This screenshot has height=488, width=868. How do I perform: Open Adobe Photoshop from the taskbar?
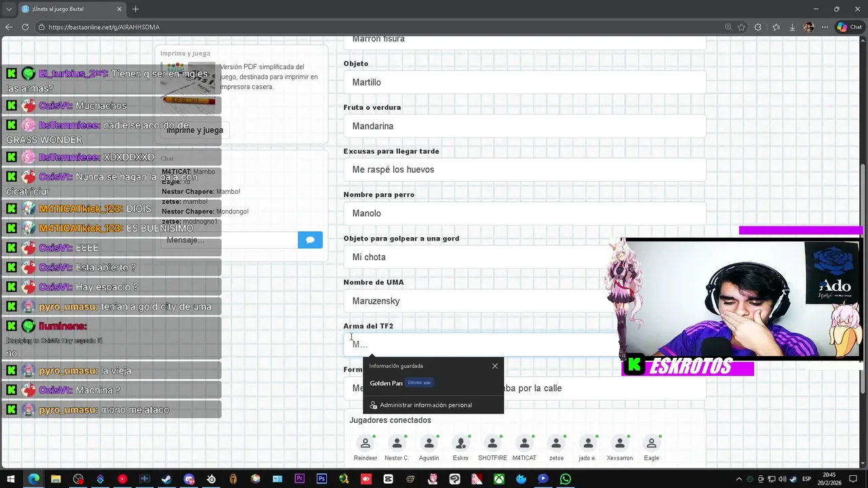[x=321, y=479]
